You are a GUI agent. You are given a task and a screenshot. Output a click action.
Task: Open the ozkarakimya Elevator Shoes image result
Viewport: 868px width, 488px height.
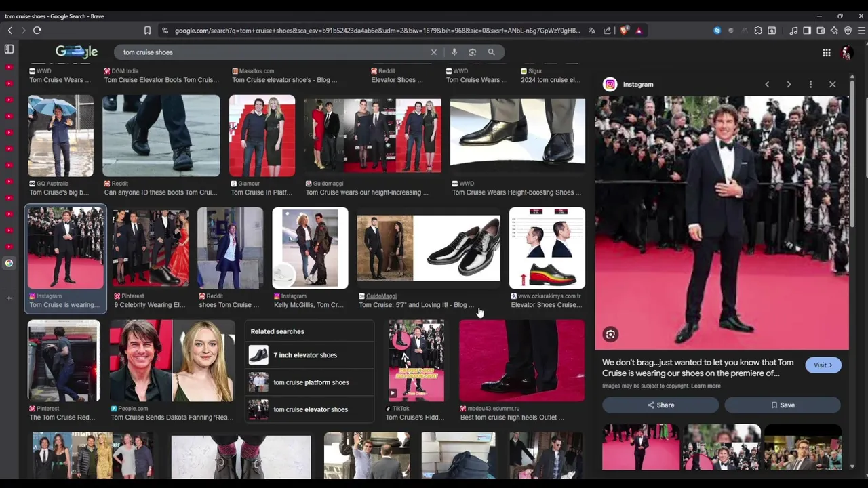click(x=547, y=248)
